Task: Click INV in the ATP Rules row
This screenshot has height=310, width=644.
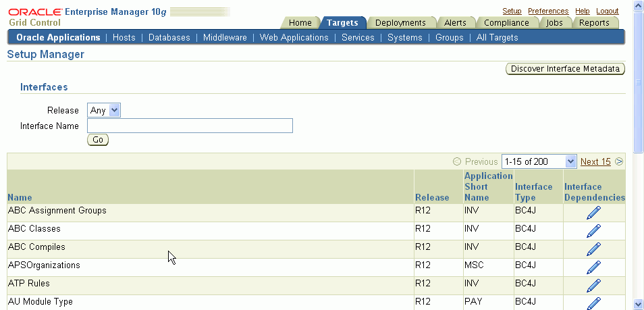Action: (471, 283)
